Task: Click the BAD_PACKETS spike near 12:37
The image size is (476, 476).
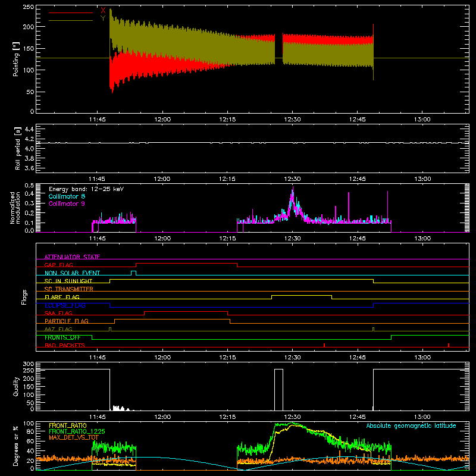Action: [x=324, y=345]
